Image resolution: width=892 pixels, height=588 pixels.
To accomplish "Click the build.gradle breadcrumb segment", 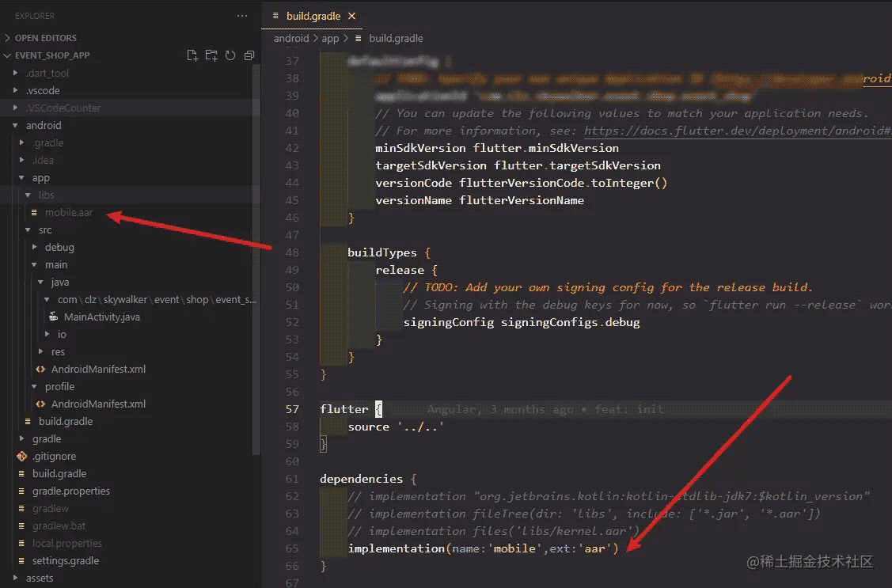I will (x=396, y=38).
